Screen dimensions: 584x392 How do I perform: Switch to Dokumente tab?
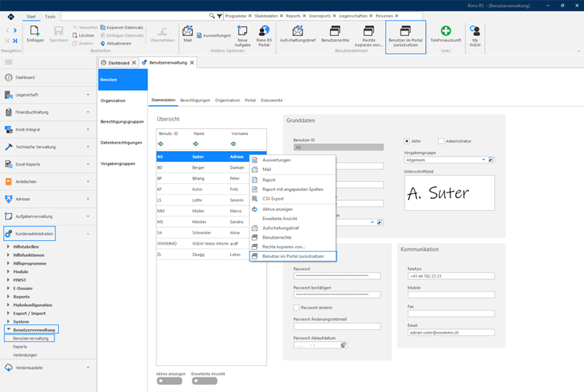point(272,100)
